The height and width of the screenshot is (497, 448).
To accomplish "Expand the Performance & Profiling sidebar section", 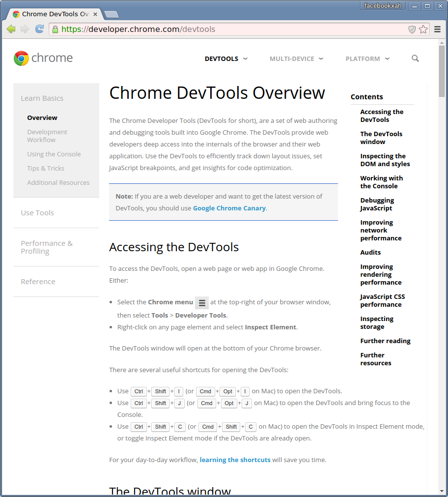I will [x=47, y=247].
